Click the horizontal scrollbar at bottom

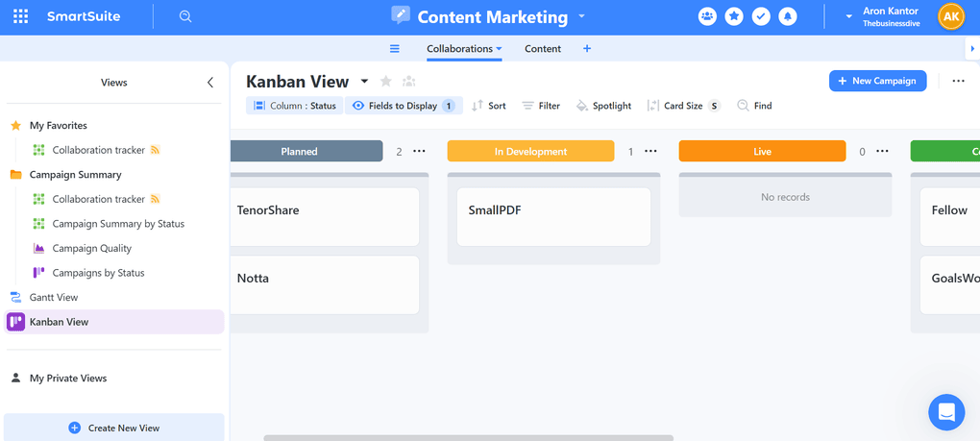tap(469, 438)
